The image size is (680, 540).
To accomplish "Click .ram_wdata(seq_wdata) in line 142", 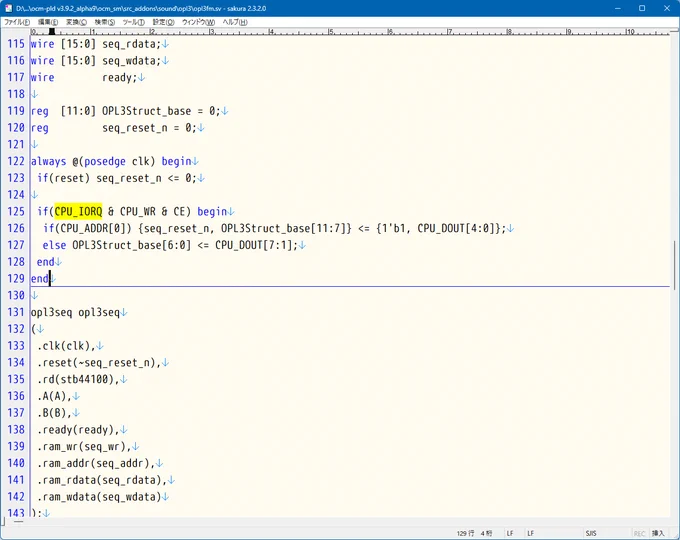I will (99, 497).
